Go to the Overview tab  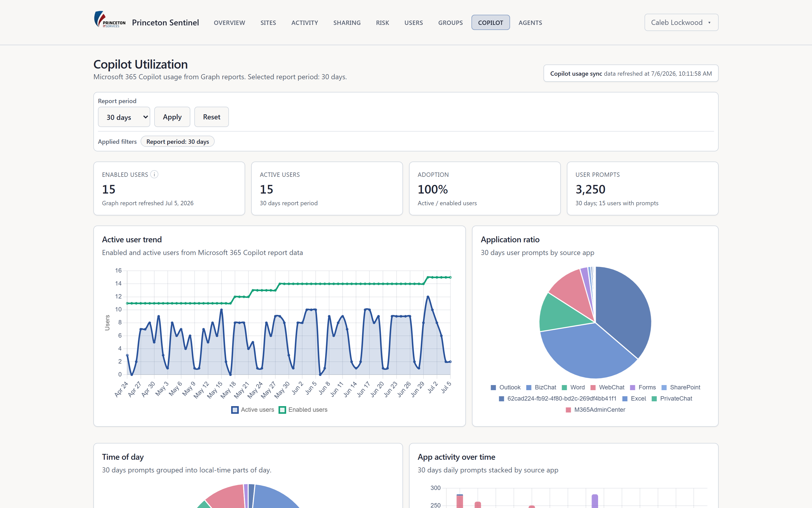click(x=229, y=23)
